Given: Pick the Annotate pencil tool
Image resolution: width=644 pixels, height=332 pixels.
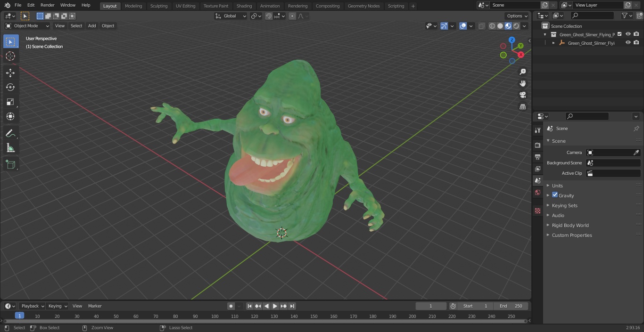Looking at the screenshot, I should [10, 134].
